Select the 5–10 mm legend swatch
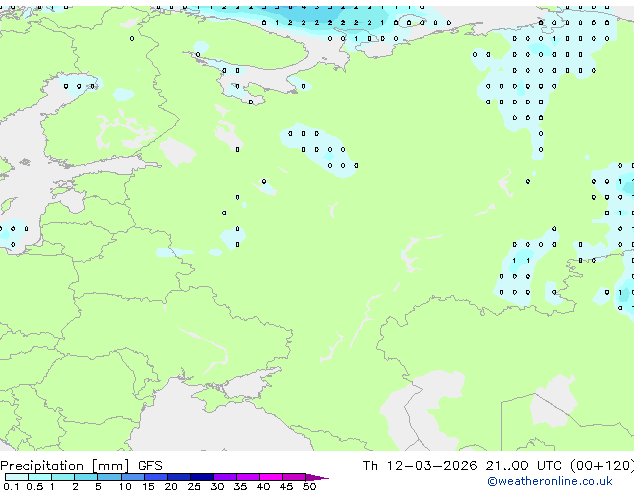Viewport: 634px width, 490px height. 109,477
